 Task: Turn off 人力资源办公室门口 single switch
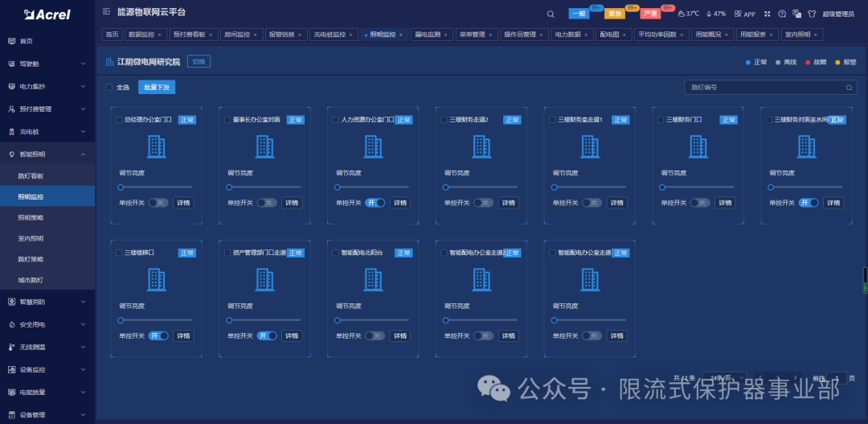click(375, 203)
